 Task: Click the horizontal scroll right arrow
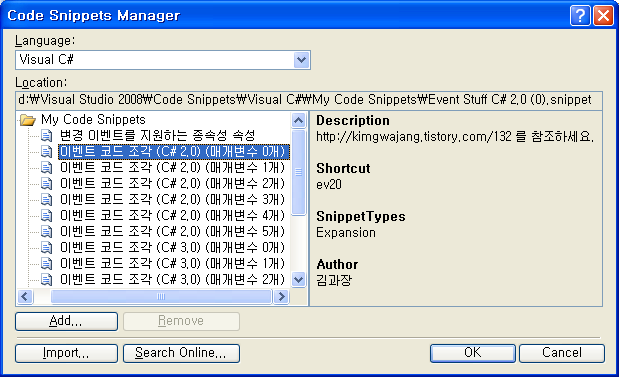(281, 296)
